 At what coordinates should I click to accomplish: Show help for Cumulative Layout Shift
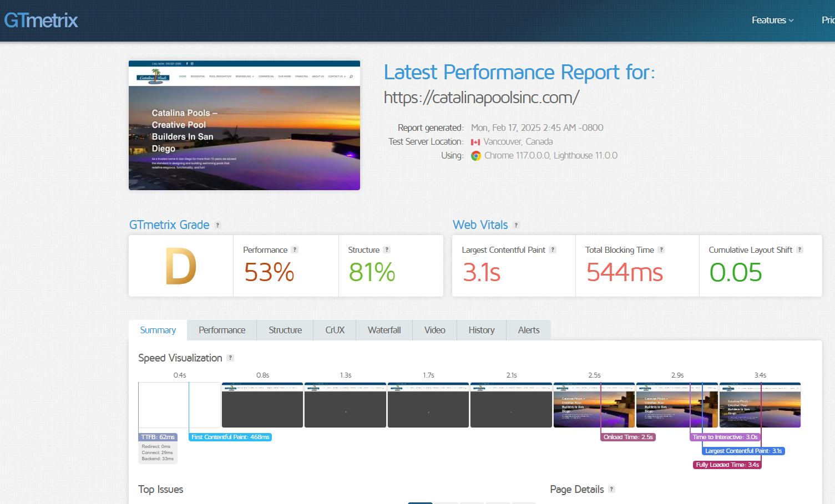click(x=799, y=250)
